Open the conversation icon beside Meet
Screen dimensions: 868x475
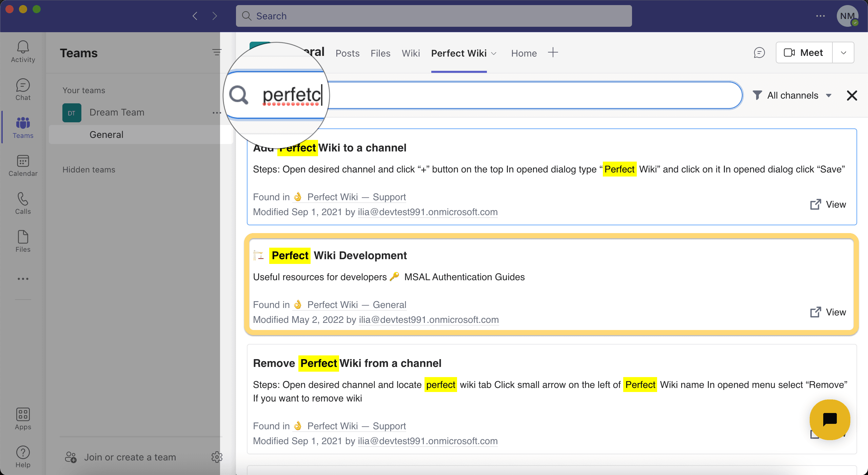pyautogui.click(x=759, y=53)
